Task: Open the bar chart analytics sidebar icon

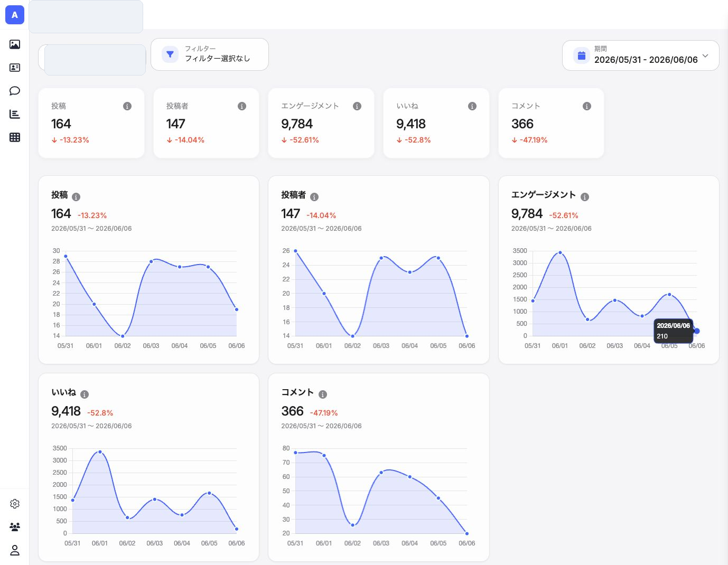Action: [15, 114]
